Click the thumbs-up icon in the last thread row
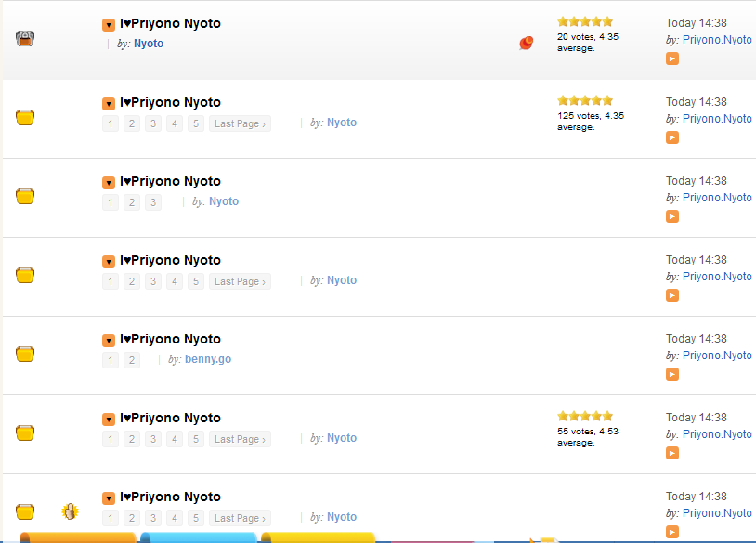756x543 pixels. 70,511
